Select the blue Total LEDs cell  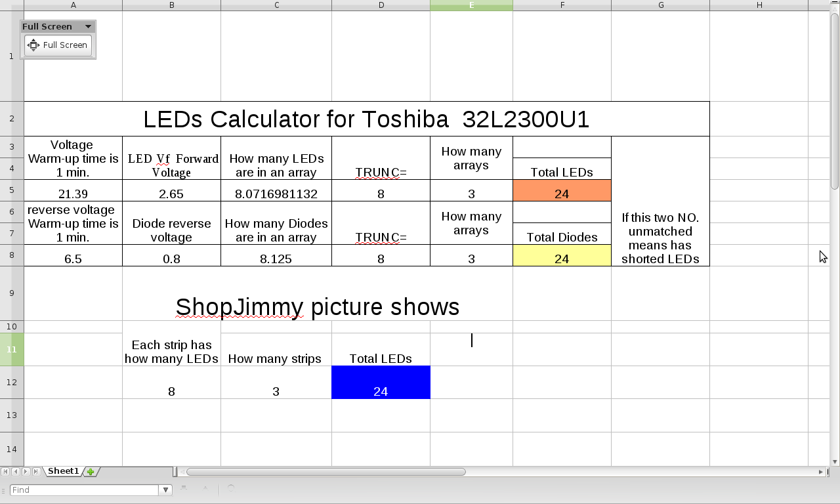381,382
